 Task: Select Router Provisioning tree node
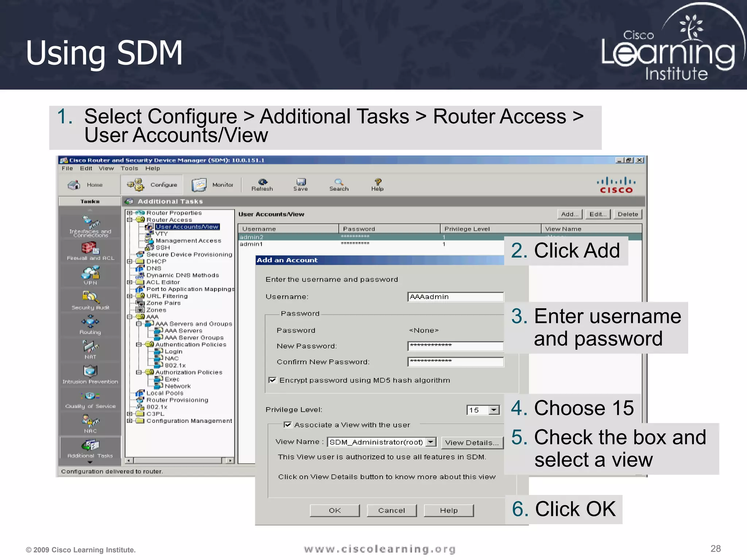pos(177,400)
